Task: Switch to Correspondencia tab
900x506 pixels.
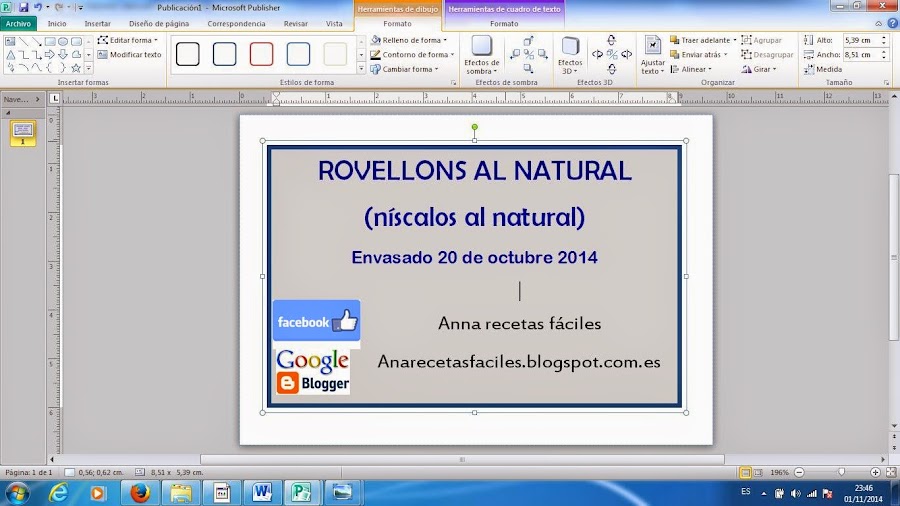Action: tap(236, 24)
